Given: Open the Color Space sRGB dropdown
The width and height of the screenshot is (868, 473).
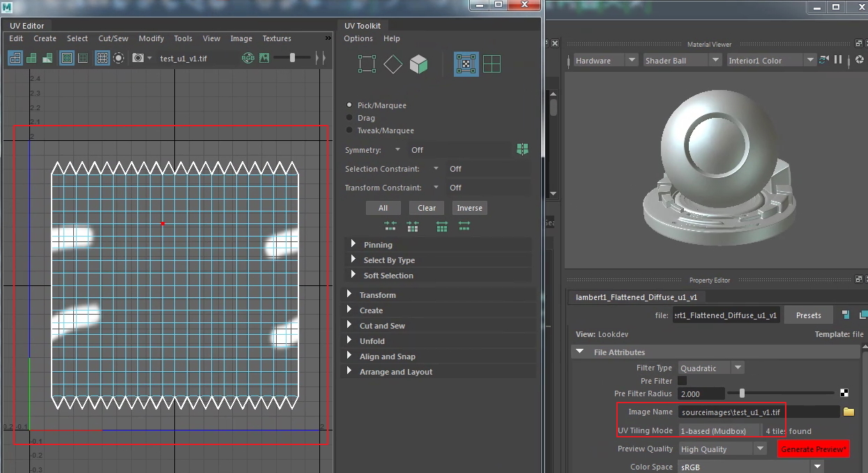Looking at the screenshot, I should [x=751, y=467].
